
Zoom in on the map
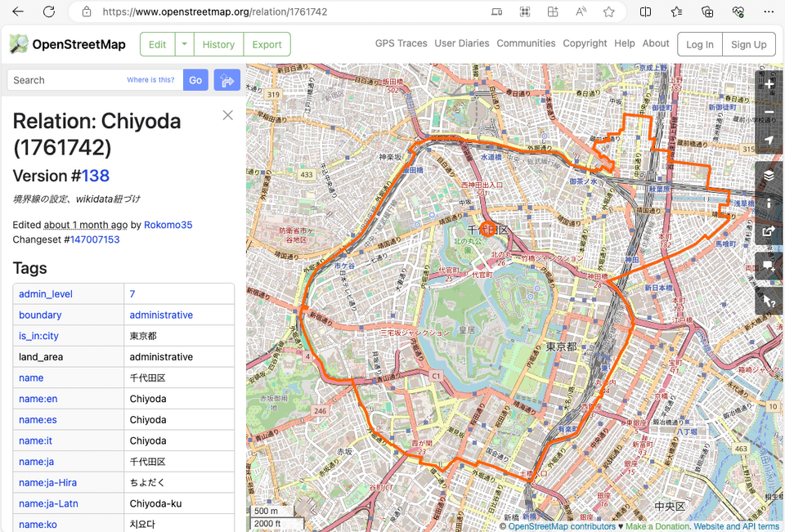coord(769,83)
